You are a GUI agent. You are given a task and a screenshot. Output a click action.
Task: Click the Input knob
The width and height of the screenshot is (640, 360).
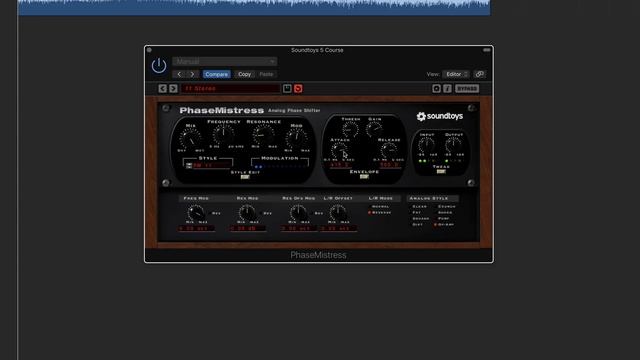tap(427, 145)
